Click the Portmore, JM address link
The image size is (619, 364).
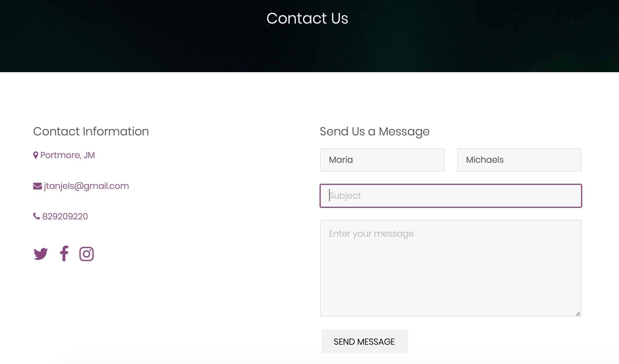click(x=68, y=155)
